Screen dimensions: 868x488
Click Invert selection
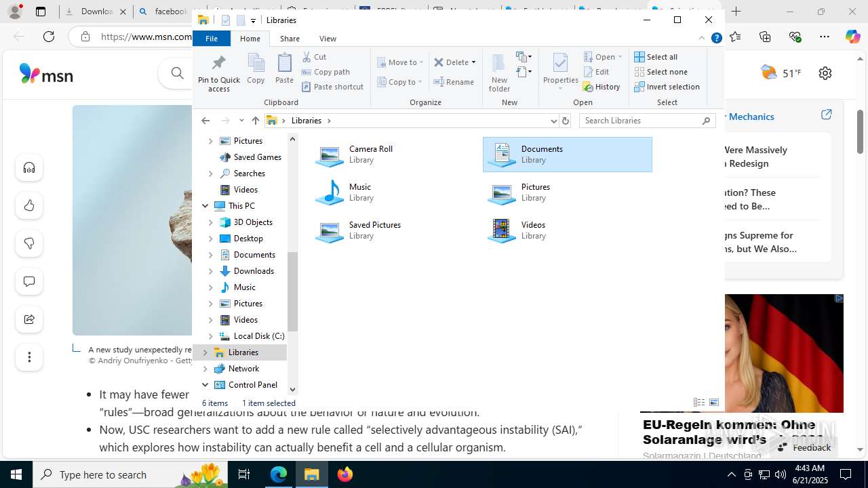pyautogui.click(x=667, y=87)
